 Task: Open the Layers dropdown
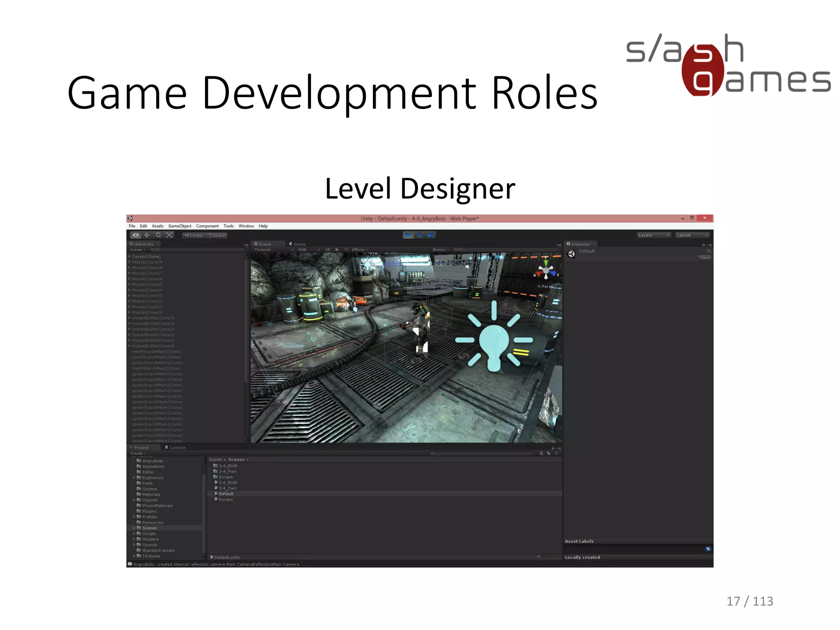click(x=654, y=235)
